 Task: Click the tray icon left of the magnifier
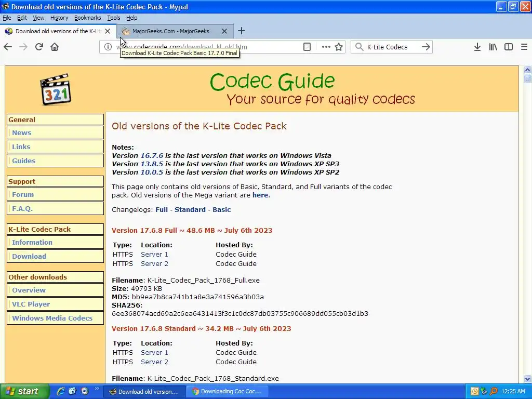pos(484,392)
